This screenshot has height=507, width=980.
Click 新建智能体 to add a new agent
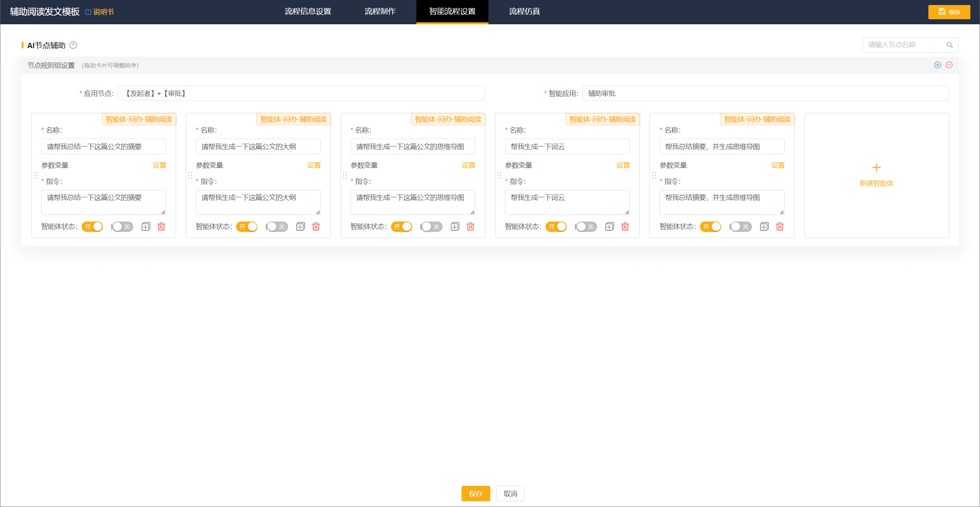[x=876, y=175]
